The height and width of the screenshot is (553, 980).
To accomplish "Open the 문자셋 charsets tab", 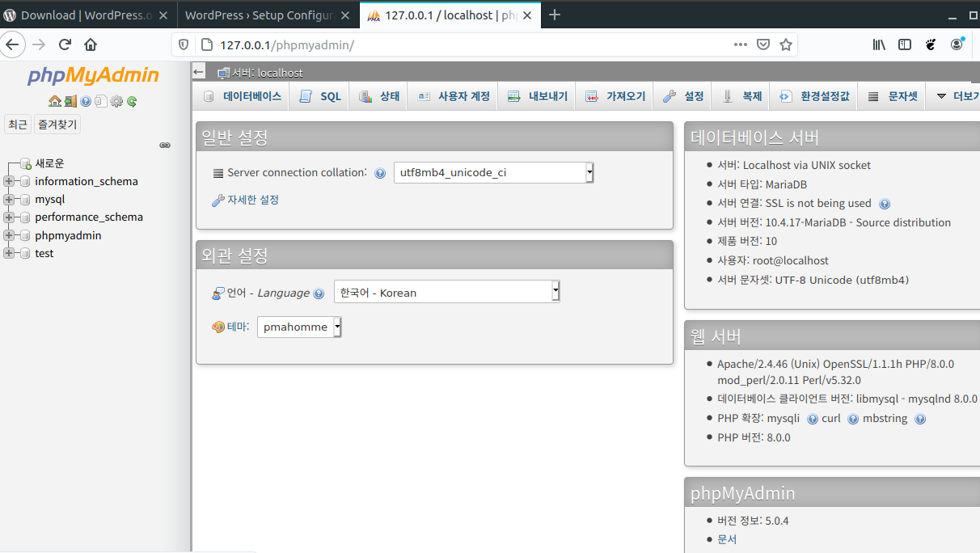I will 893,96.
